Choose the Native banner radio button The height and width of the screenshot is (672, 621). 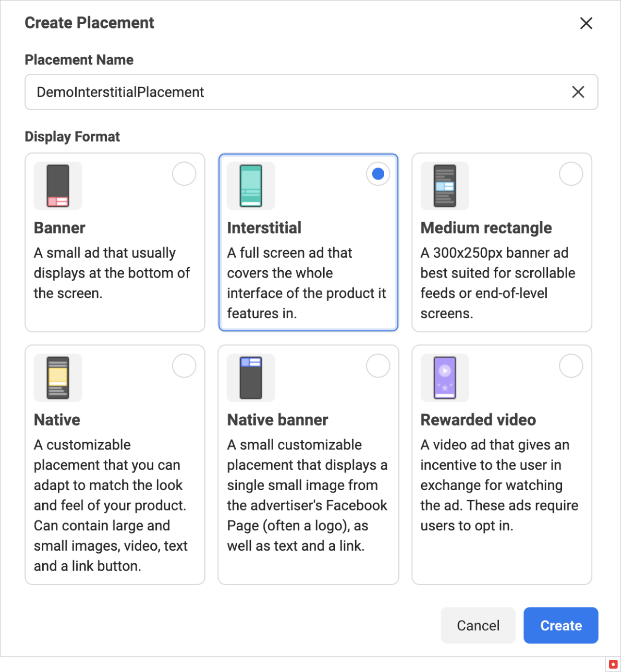378,366
